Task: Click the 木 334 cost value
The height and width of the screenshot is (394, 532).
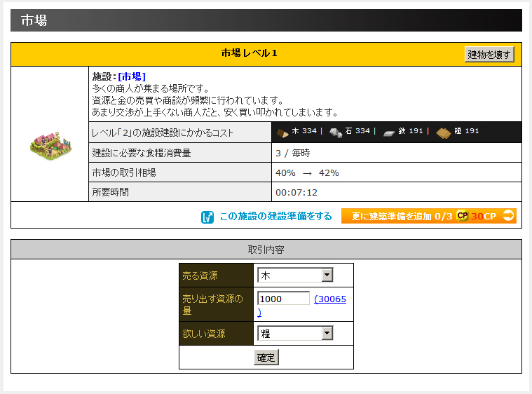Action: (x=304, y=131)
